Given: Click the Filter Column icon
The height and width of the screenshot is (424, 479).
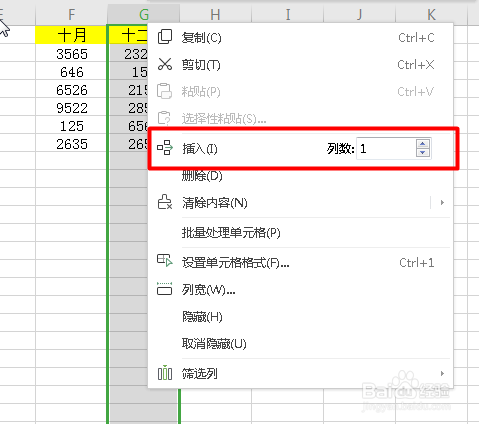Looking at the screenshot, I should [165, 372].
